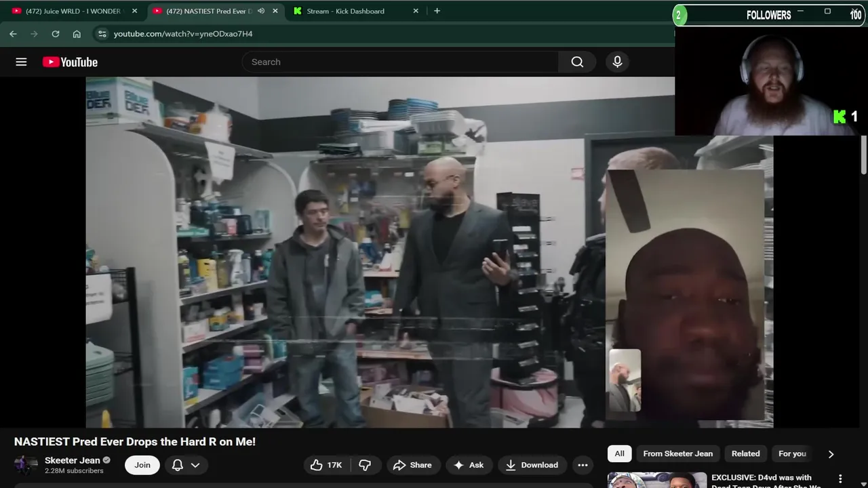Go to YouTube home via logo
Screen dimensions: 868x488
point(70,62)
